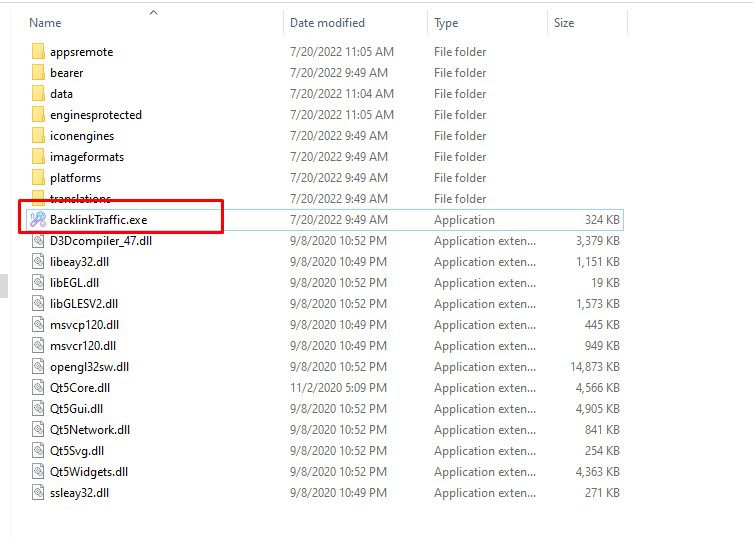Viewport: 753px width, 538px height.
Task: Select the appsremote folder name
Action: click(82, 52)
